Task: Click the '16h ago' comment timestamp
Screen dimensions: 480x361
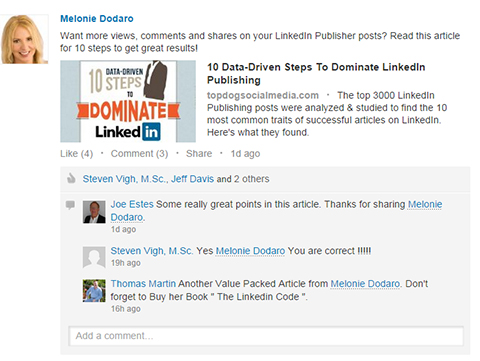Action: point(126,309)
